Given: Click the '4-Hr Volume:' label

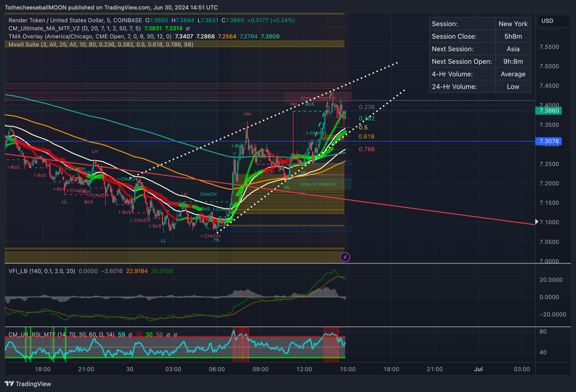Looking at the screenshot, I should [x=452, y=74].
